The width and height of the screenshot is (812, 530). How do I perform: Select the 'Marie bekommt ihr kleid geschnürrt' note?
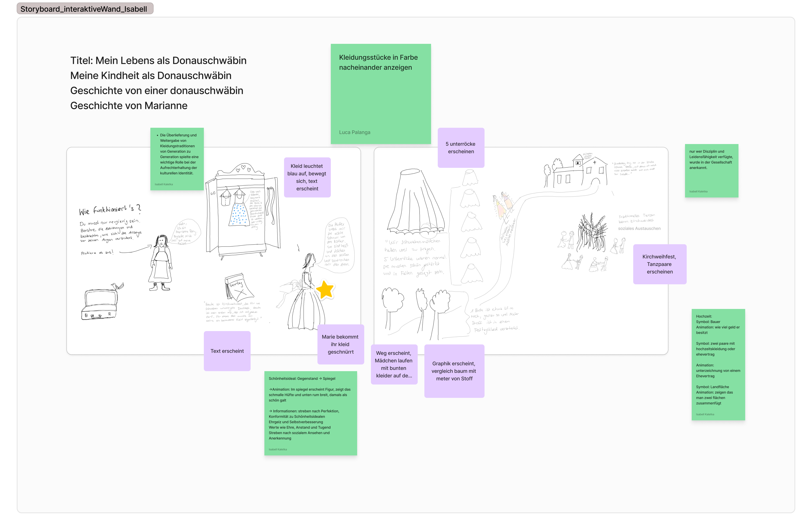[x=340, y=344]
